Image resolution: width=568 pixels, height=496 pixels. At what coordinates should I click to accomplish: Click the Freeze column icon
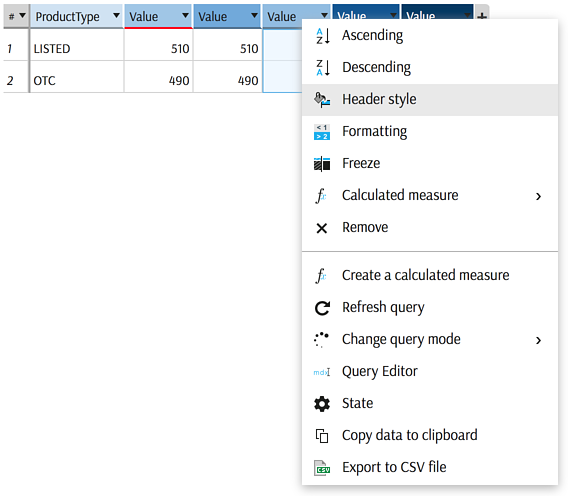[x=322, y=163]
